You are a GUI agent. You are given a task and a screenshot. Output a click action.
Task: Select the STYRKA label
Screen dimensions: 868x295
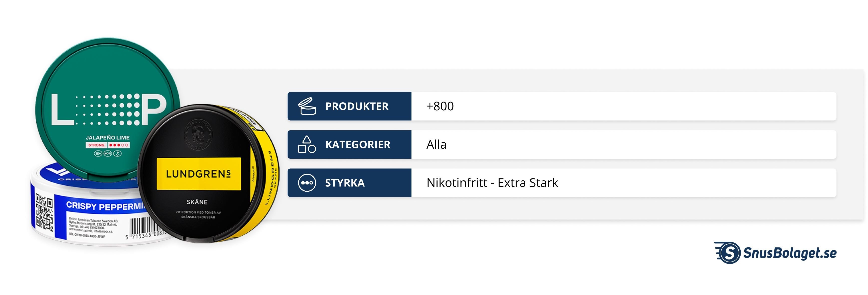point(345,183)
